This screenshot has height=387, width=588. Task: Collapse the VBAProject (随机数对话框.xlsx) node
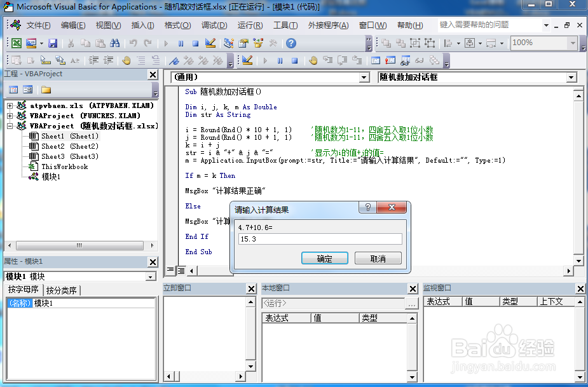tap(10, 126)
